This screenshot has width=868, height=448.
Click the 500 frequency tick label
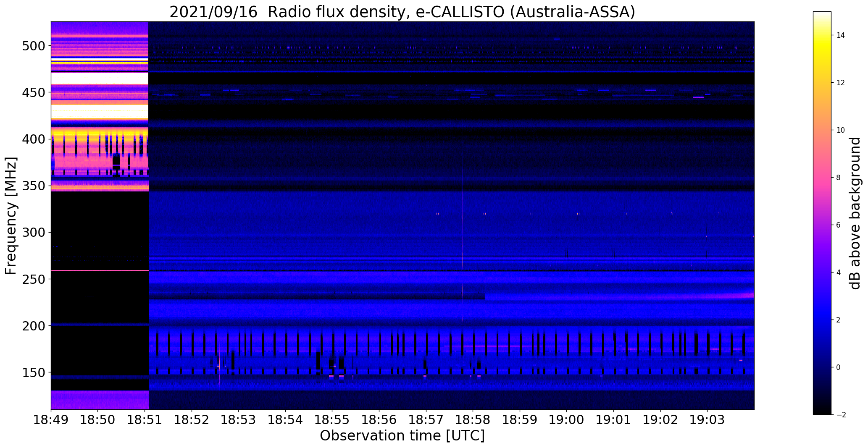(x=33, y=46)
